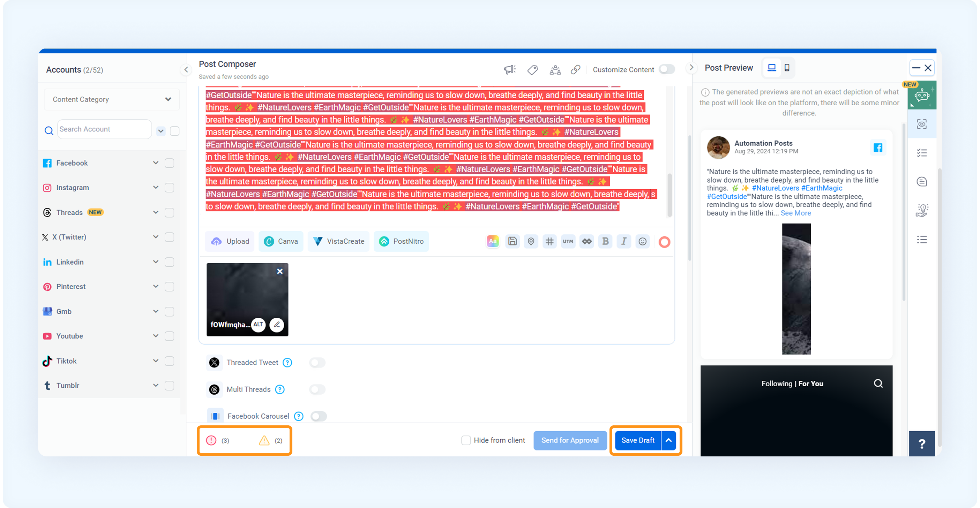Click the red error count indicator
The height and width of the screenshot is (508, 980).
218,440
